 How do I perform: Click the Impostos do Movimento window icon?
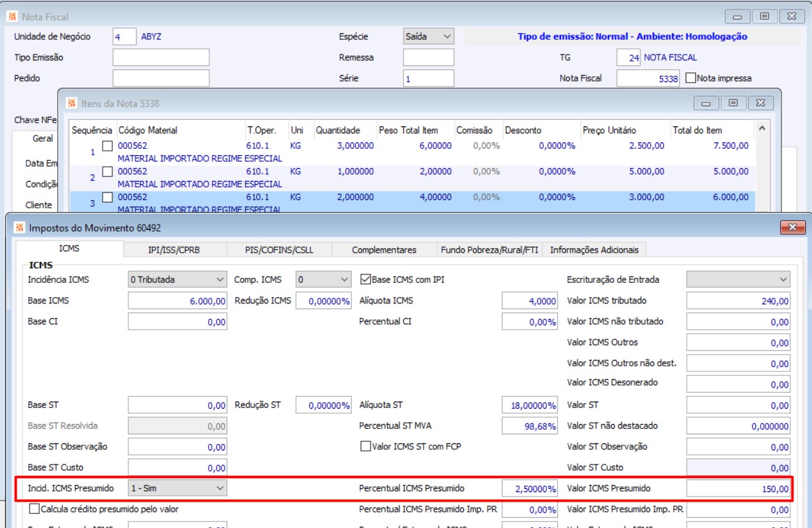[19, 227]
